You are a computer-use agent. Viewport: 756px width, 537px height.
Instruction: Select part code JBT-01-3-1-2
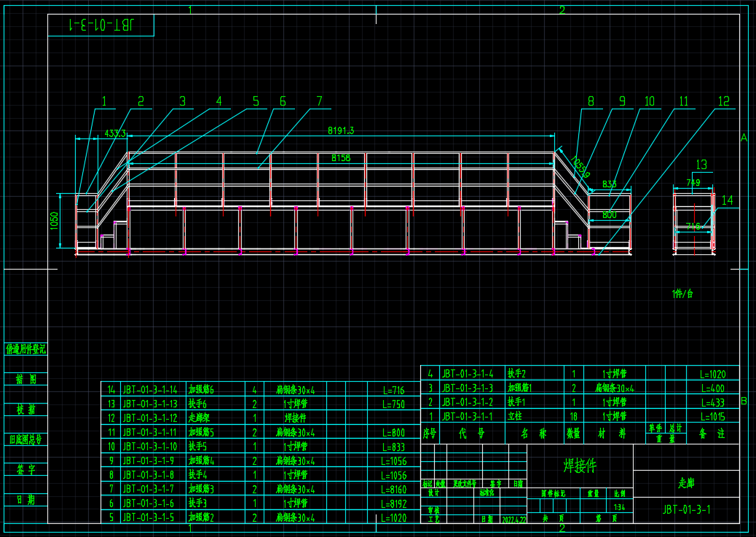pos(468,402)
